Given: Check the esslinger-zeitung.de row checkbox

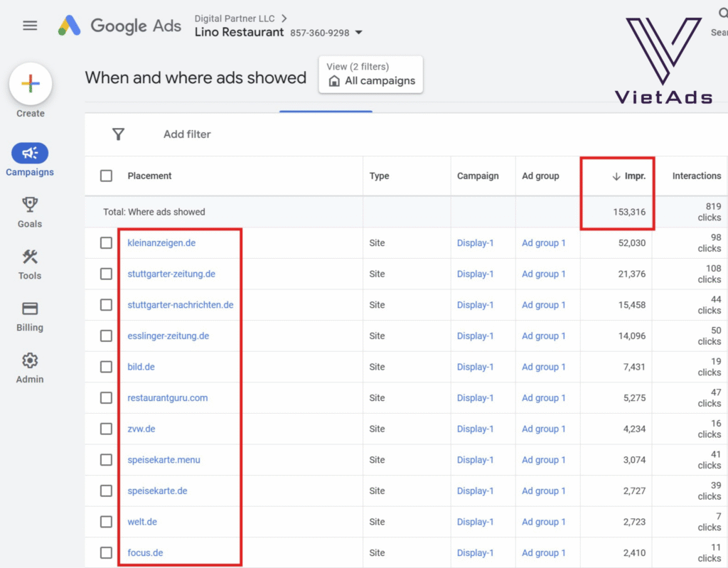Looking at the screenshot, I should pyautogui.click(x=107, y=336).
